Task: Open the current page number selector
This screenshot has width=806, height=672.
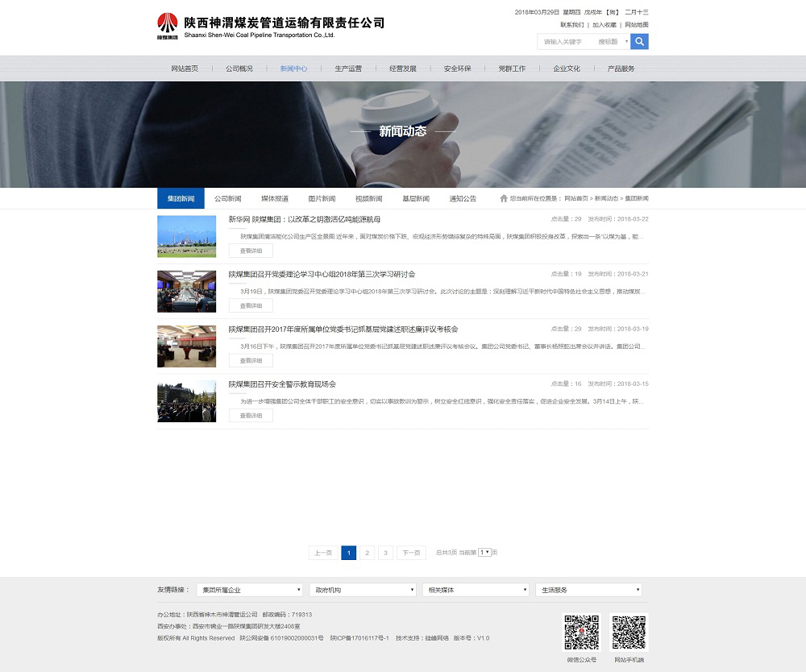Action: 484,553
